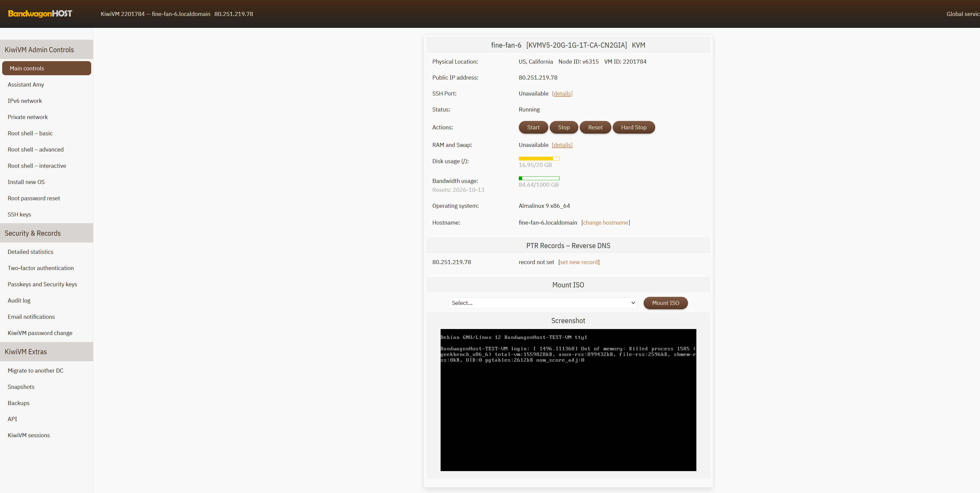
Task: Go to Snapshots under KiwiVM Extras
Action: pos(21,386)
